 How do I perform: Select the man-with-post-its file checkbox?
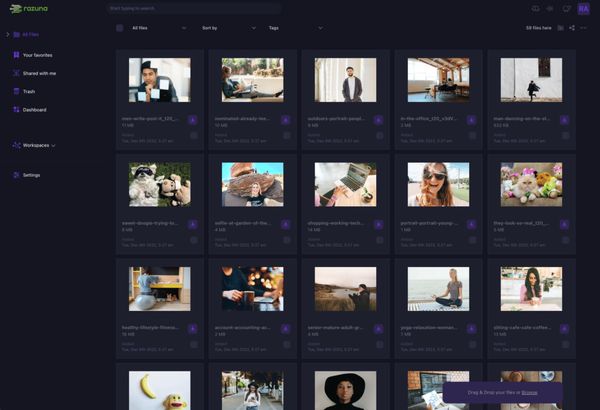tap(194, 136)
